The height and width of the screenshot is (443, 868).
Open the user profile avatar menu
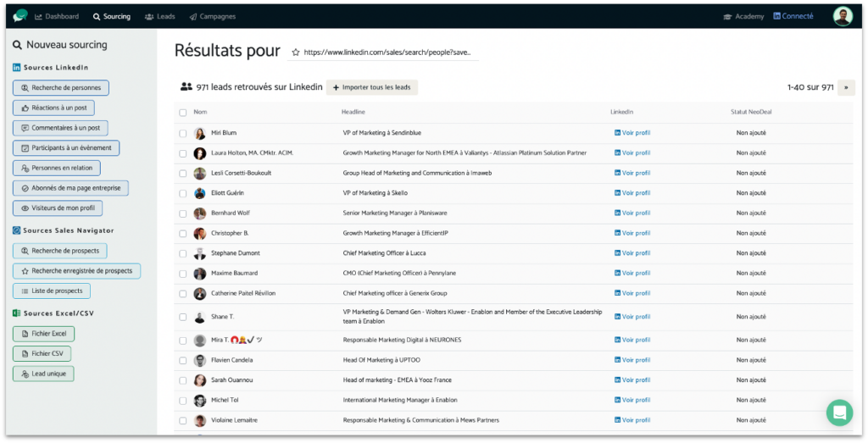coord(843,17)
